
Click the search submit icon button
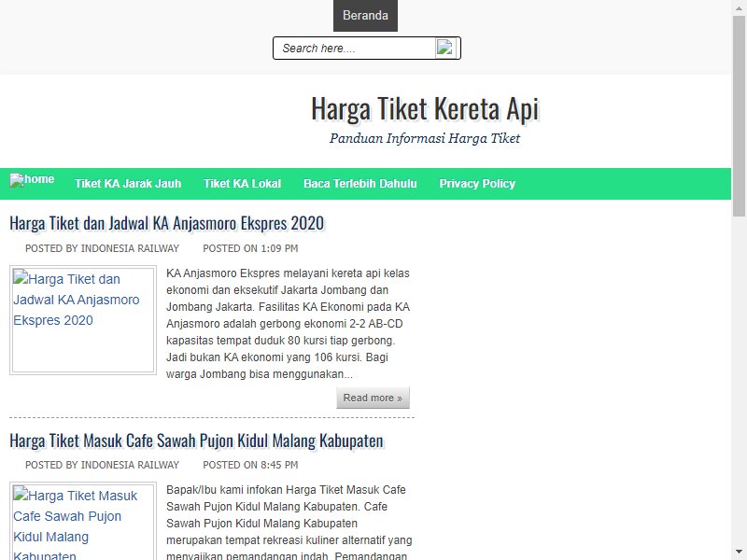tap(445, 49)
